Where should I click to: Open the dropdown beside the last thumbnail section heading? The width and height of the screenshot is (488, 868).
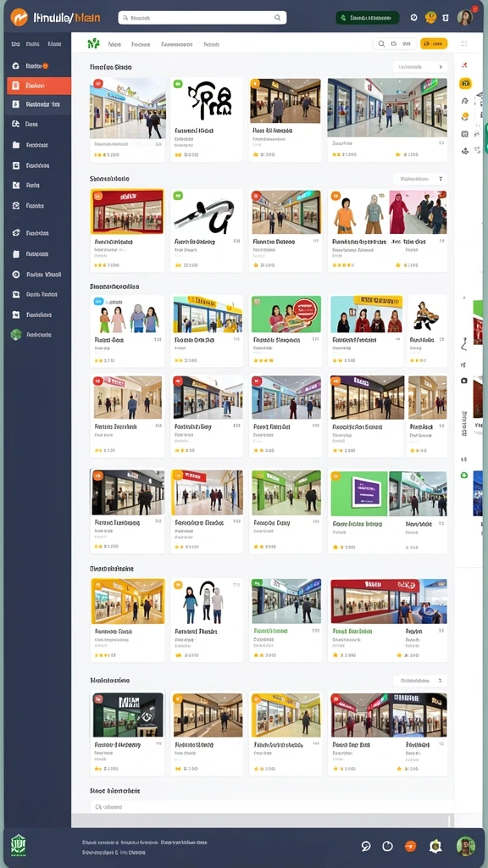[x=420, y=681]
